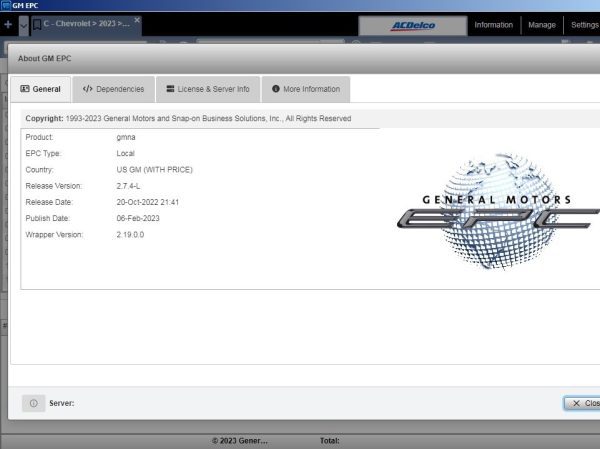Switch to the C - Chevrolet > 2023 tab
Screen dimensions: 600x449
(86, 24)
